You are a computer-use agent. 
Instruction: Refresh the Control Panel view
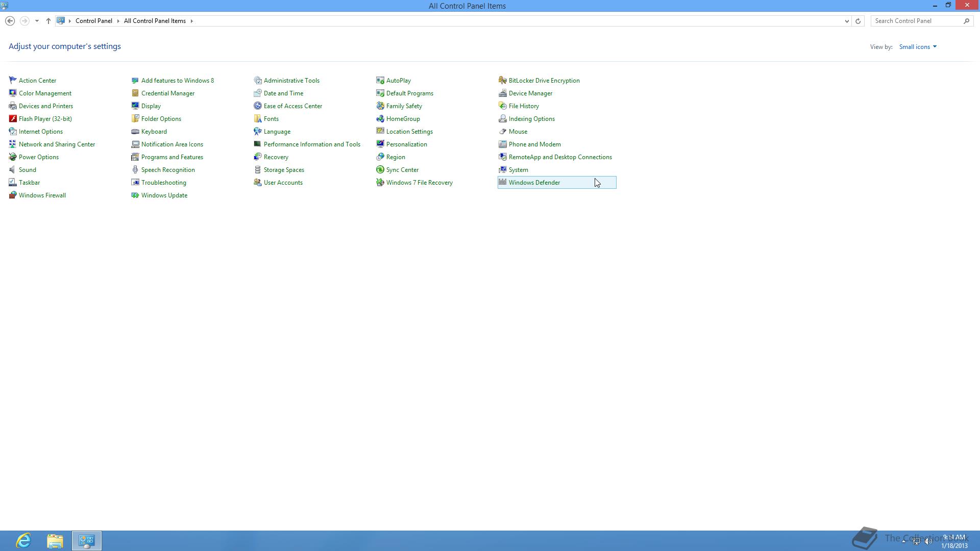pos(858,21)
